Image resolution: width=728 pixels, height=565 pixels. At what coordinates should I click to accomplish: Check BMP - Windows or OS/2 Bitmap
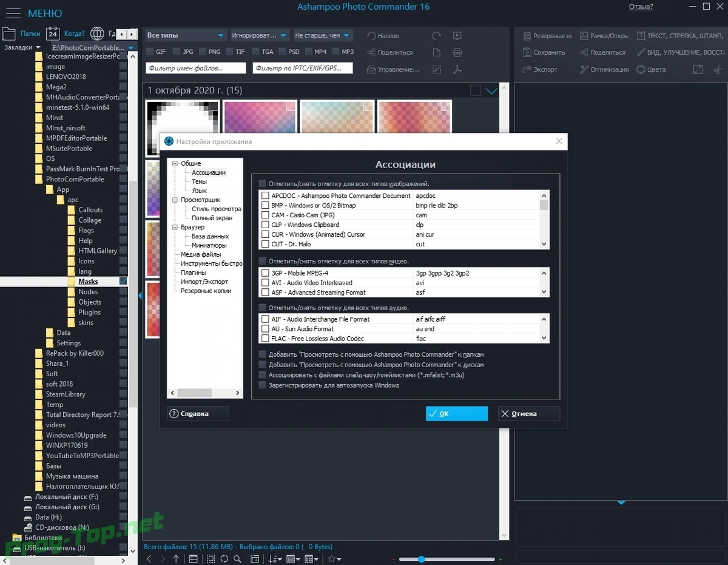pyautogui.click(x=265, y=206)
